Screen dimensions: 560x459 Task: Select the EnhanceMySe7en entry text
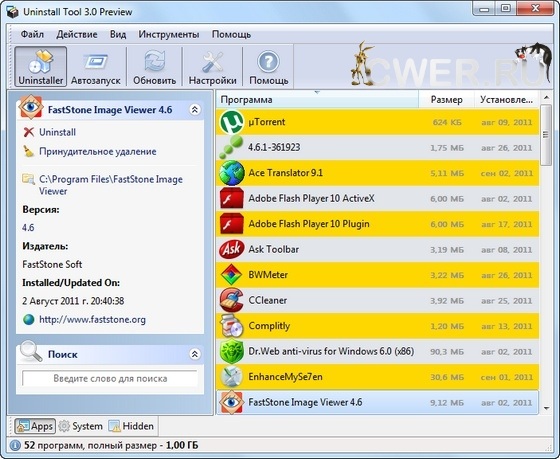[x=285, y=377]
